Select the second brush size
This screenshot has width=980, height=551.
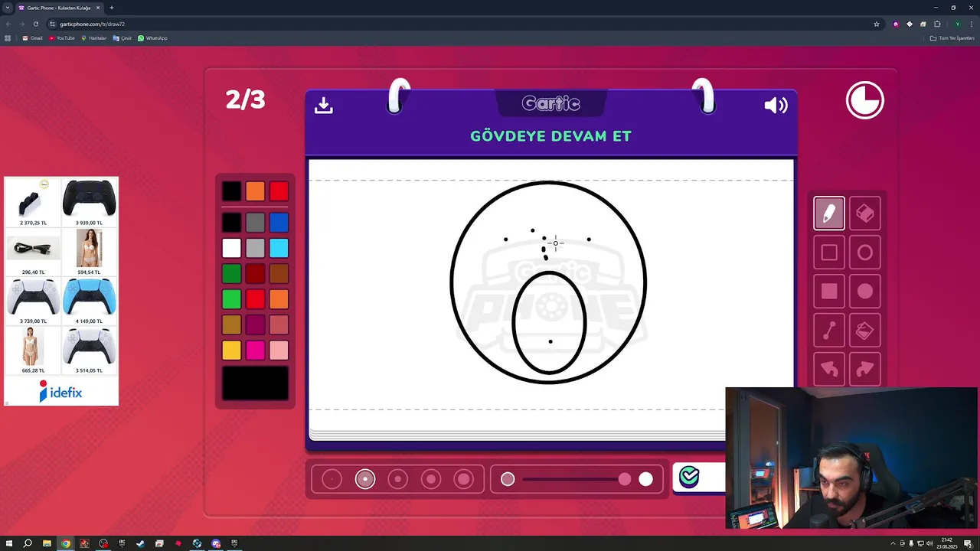365,479
